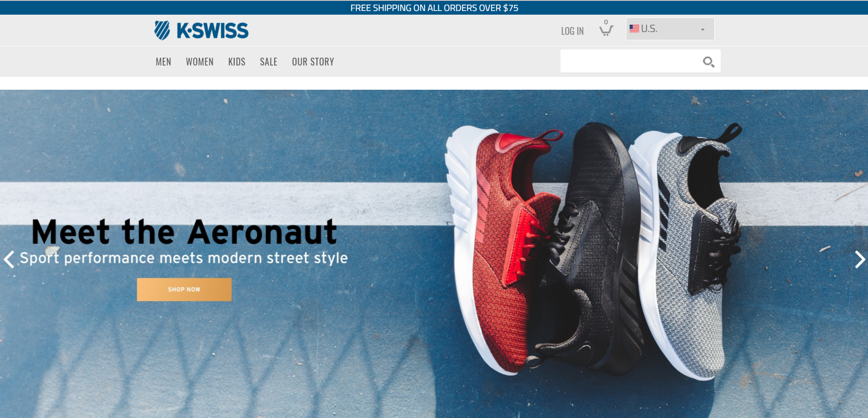Screen dimensions: 868x418
Task: Expand the U.S. country dropdown arrow
Action: pos(703,30)
